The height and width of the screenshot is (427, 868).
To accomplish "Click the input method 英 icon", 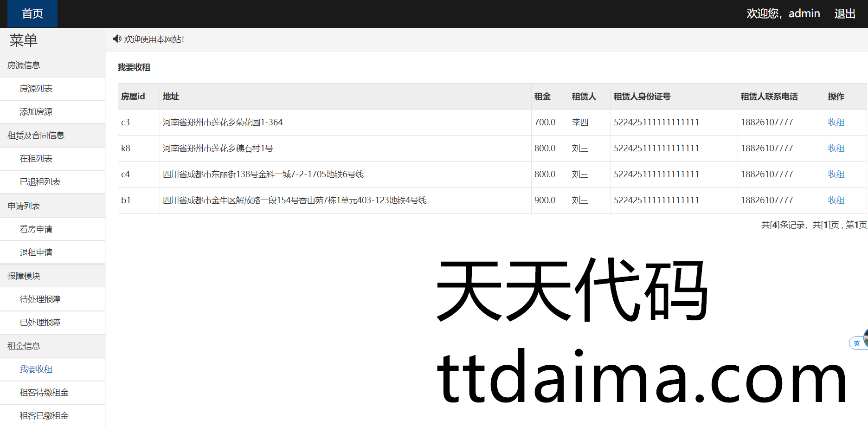I will coord(856,343).
